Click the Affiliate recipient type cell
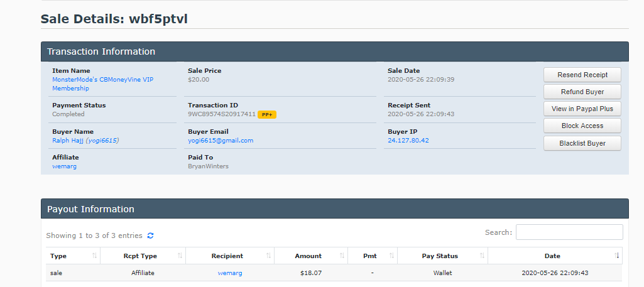 (x=143, y=273)
